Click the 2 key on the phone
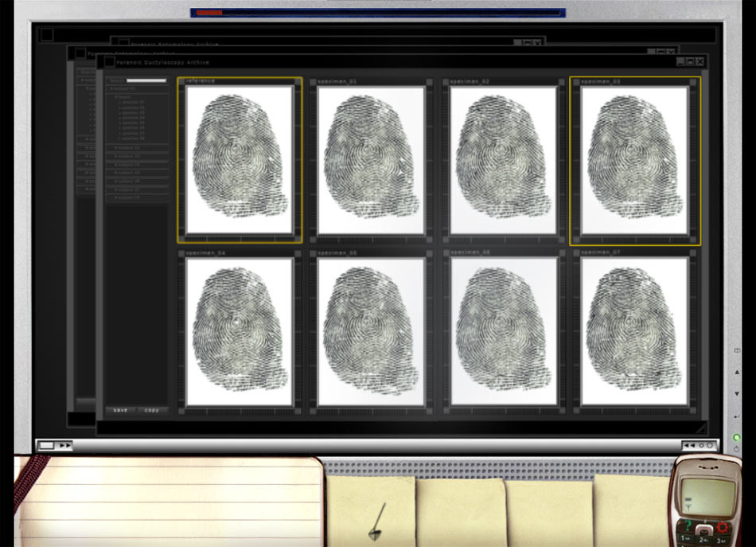 click(703, 540)
